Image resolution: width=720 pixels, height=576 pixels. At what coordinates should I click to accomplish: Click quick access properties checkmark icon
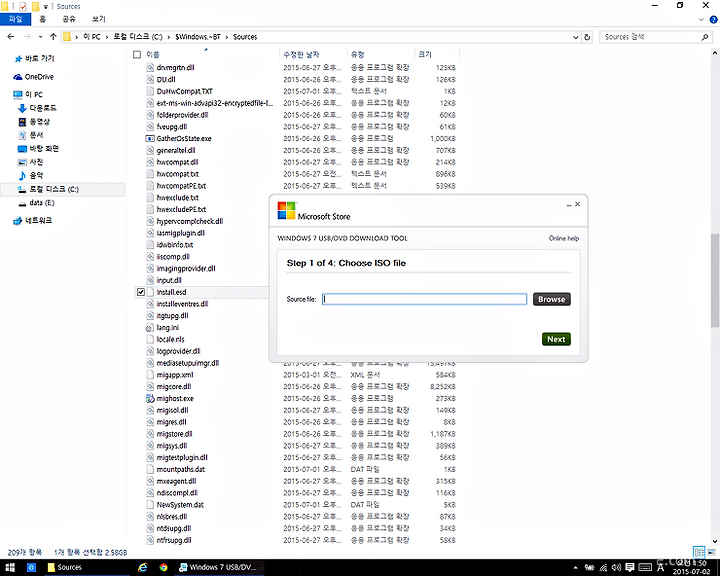23,6
